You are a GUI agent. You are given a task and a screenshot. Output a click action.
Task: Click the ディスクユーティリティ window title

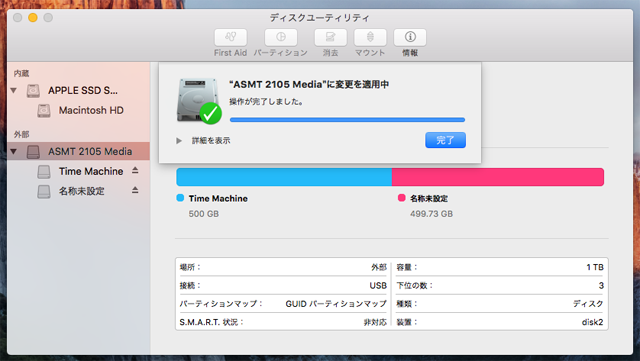[320, 18]
